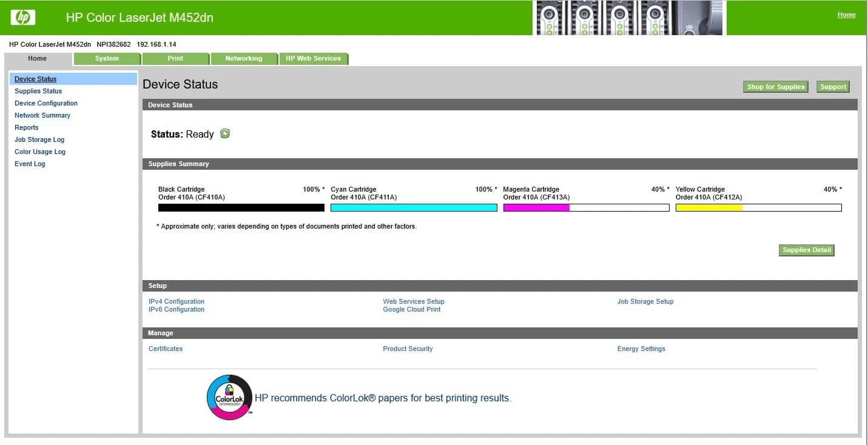Click the IP address 192.168.1.14 text
Viewport: 868px width, 445px height.
pyautogui.click(x=156, y=44)
